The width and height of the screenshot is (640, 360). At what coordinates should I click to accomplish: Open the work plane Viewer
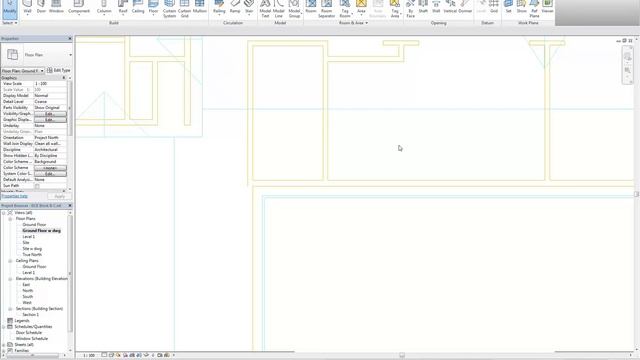coord(547,7)
